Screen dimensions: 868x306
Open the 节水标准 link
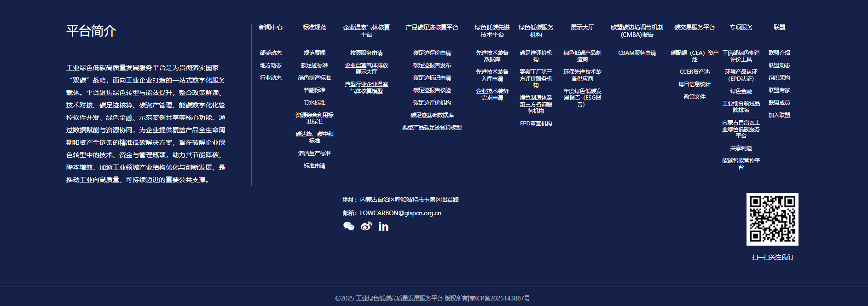click(x=314, y=103)
